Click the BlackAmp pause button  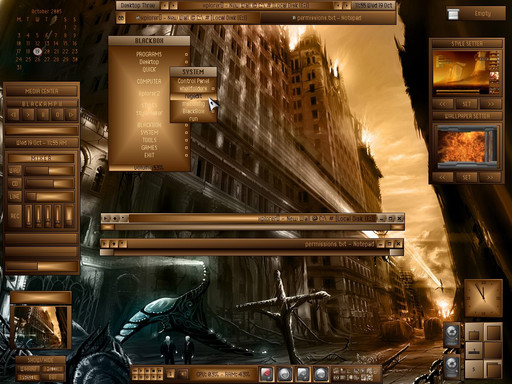pos(43,115)
